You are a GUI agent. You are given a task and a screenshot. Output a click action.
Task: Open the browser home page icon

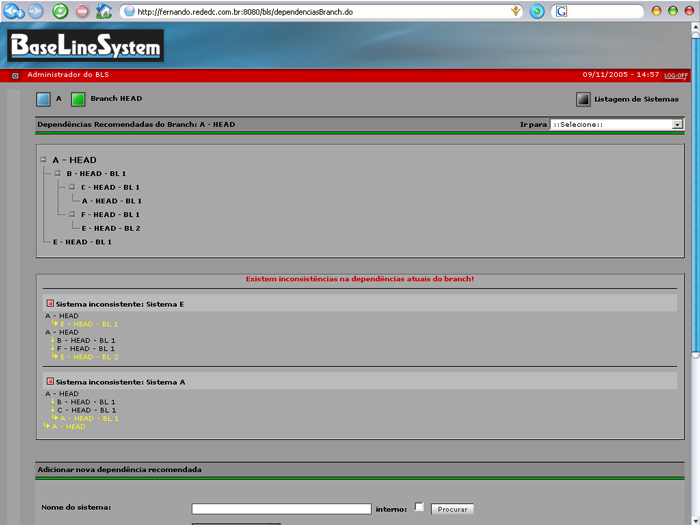point(104,11)
